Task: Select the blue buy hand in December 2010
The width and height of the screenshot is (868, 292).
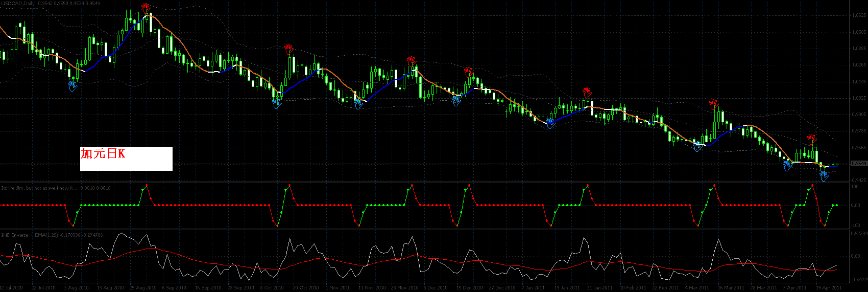Action: [x=456, y=100]
